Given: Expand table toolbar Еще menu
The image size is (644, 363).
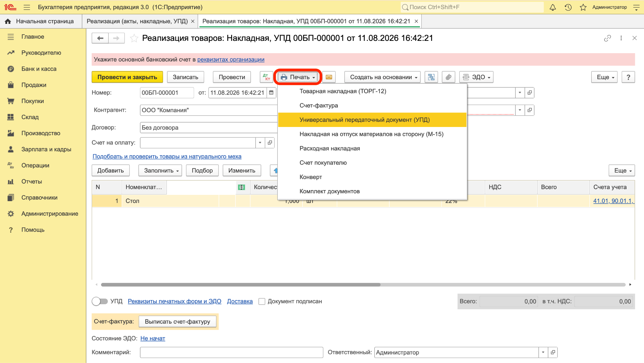Looking at the screenshot, I should coord(622,170).
